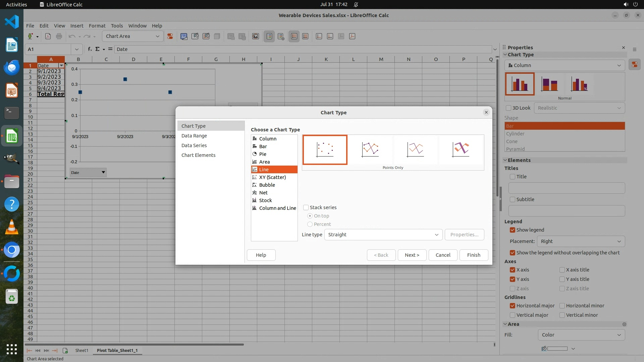This screenshot has width=644, height=362.
Task: Open the Line type dropdown
Action: click(383, 235)
